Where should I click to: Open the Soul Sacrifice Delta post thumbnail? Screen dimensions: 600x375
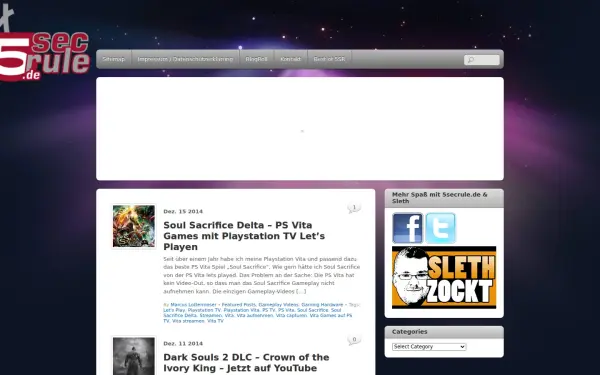pyautogui.click(x=134, y=226)
